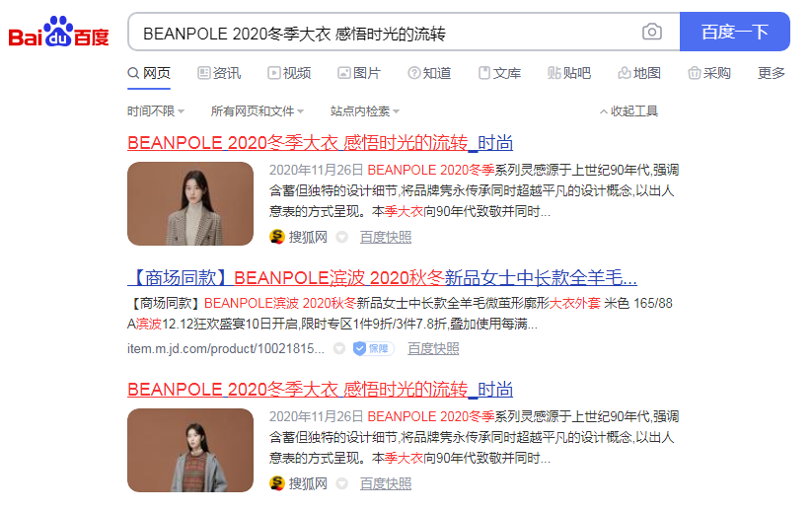812x511 pixels.
Task: Open camera image search icon
Action: tap(651, 32)
